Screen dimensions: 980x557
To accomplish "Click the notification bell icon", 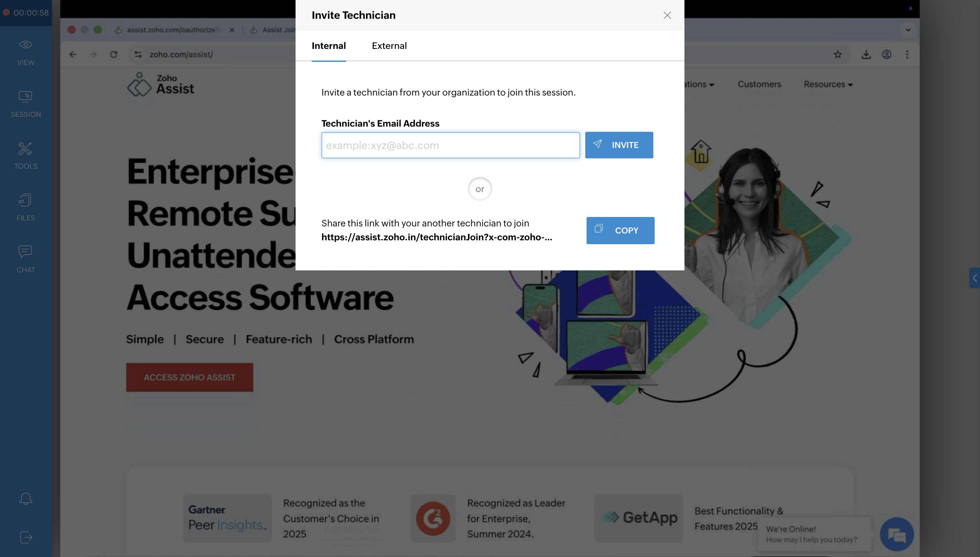I will click(x=26, y=499).
